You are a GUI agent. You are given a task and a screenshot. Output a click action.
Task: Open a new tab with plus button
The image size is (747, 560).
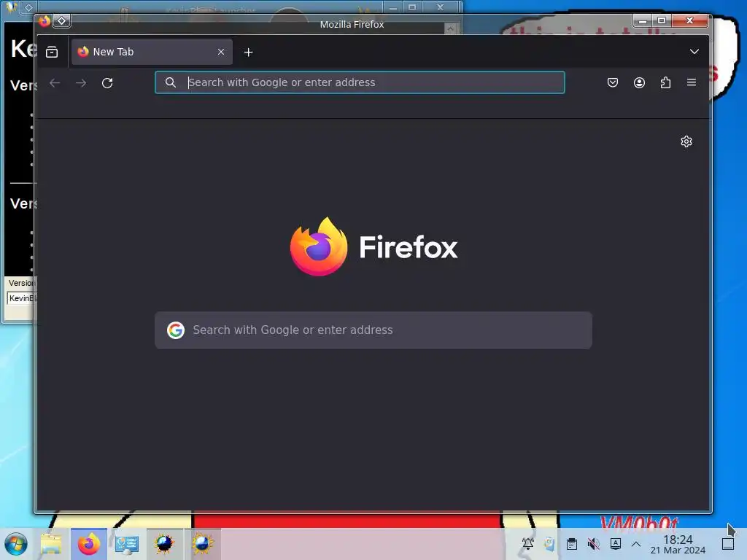tap(248, 52)
